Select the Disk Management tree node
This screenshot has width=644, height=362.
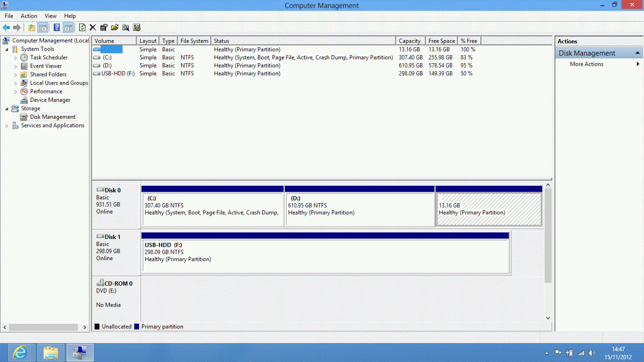pos(53,117)
